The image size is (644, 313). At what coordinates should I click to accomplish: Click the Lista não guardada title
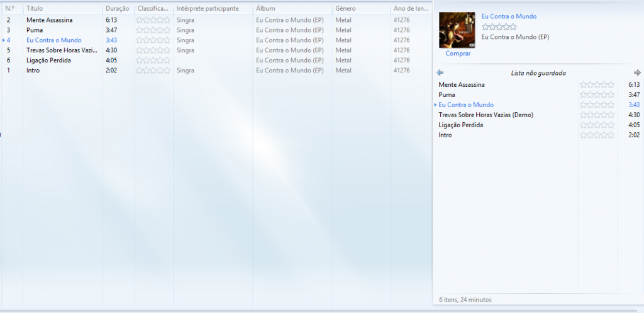point(538,73)
